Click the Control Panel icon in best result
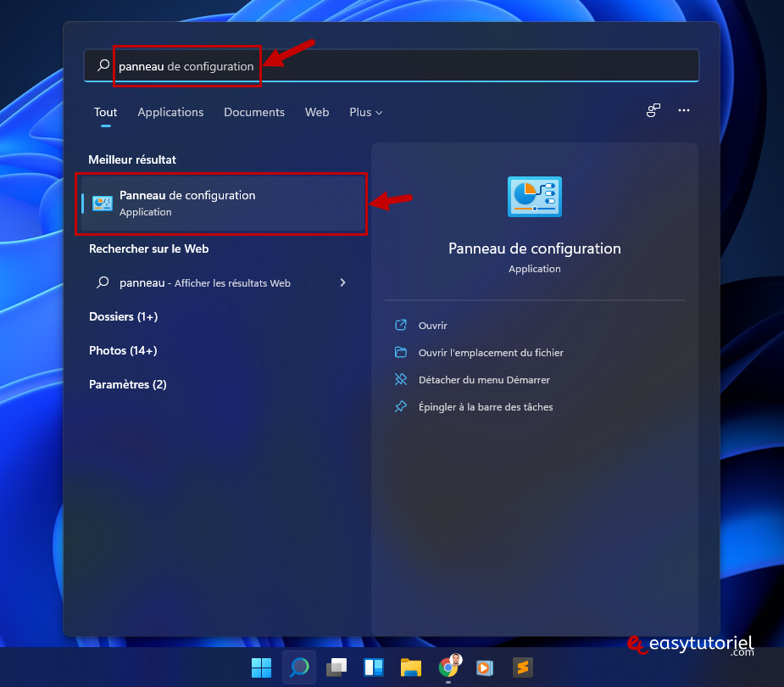Image resolution: width=784 pixels, height=687 pixels. tap(103, 204)
